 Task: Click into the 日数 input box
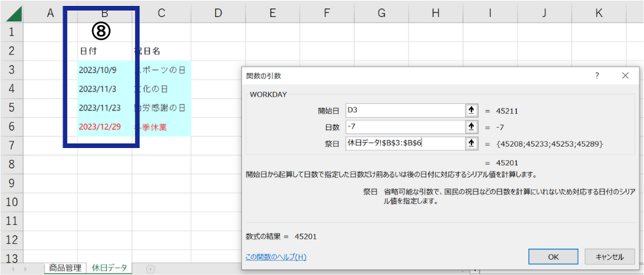tap(404, 127)
